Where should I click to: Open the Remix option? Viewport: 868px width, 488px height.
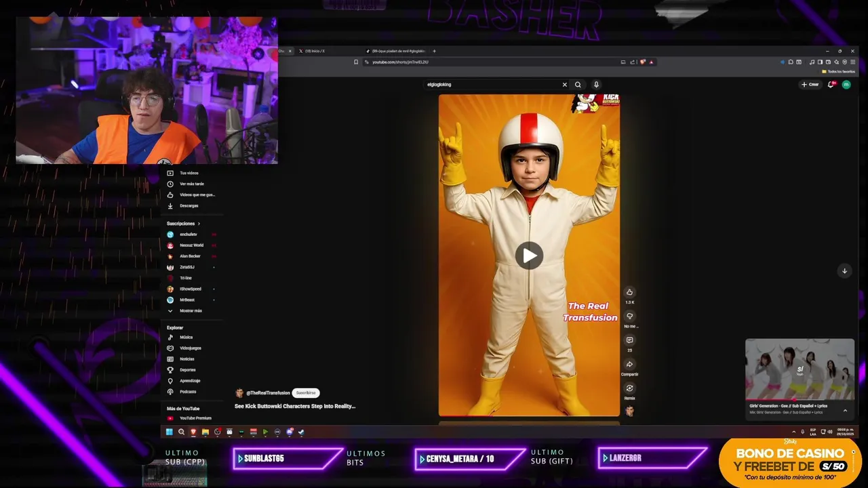(629, 388)
